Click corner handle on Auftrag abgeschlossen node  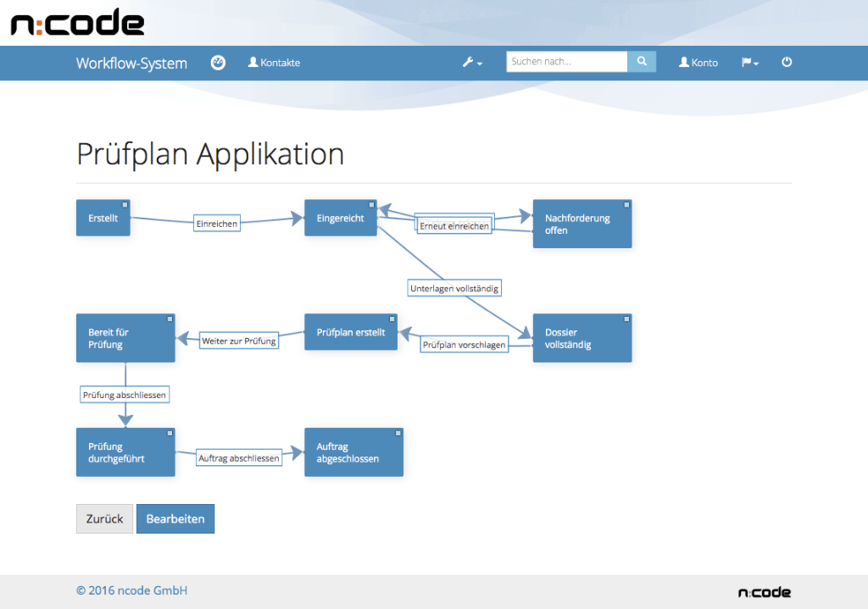(x=398, y=433)
